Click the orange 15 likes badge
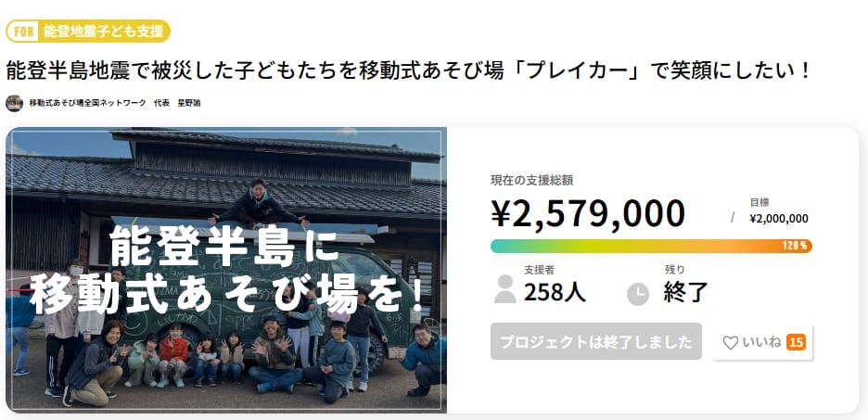This screenshot has width=868, height=420. click(x=795, y=343)
